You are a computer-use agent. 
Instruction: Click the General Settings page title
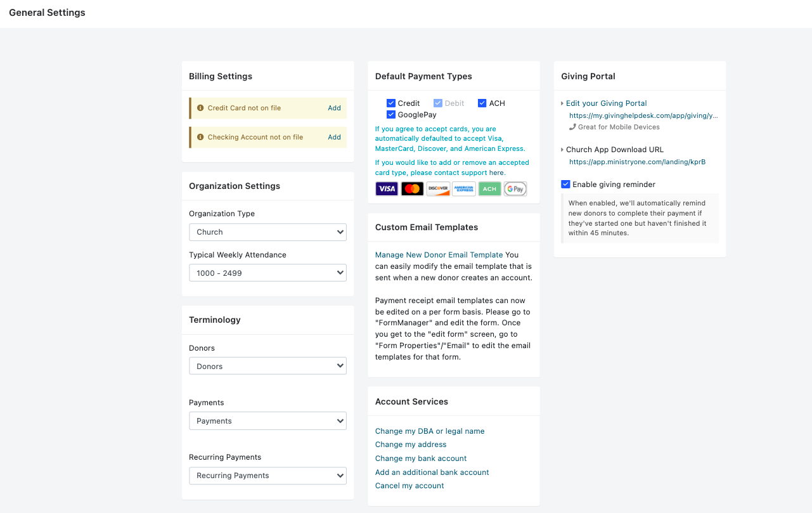point(47,13)
